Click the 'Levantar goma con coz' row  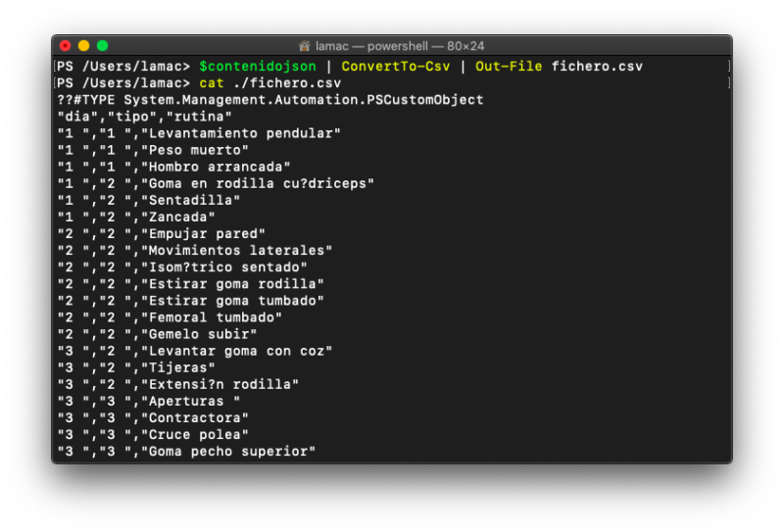pyautogui.click(x=194, y=351)
